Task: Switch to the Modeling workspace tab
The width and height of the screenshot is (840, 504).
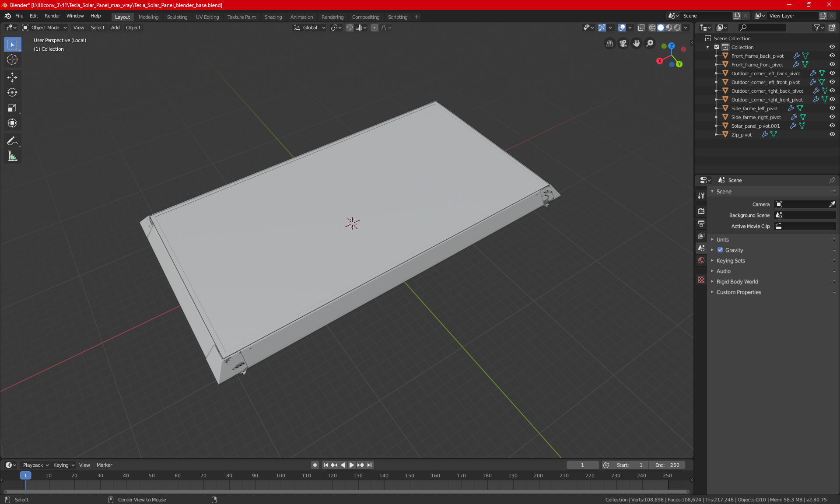Action: (148, 17)
